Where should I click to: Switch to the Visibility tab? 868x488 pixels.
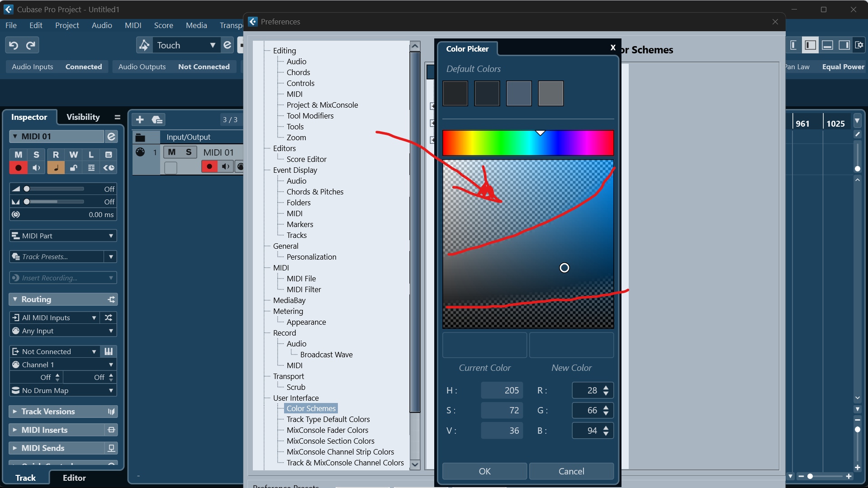(83, 117)
